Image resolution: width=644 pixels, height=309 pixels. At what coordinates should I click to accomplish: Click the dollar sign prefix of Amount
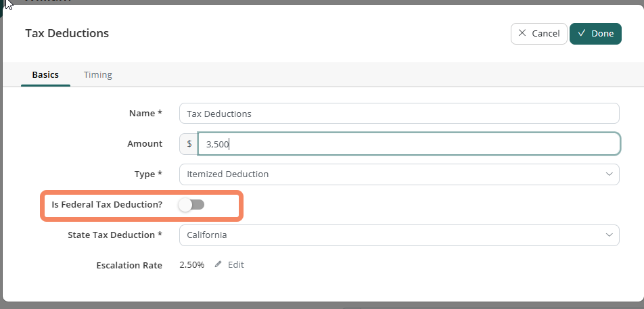(x=189, y=143)
